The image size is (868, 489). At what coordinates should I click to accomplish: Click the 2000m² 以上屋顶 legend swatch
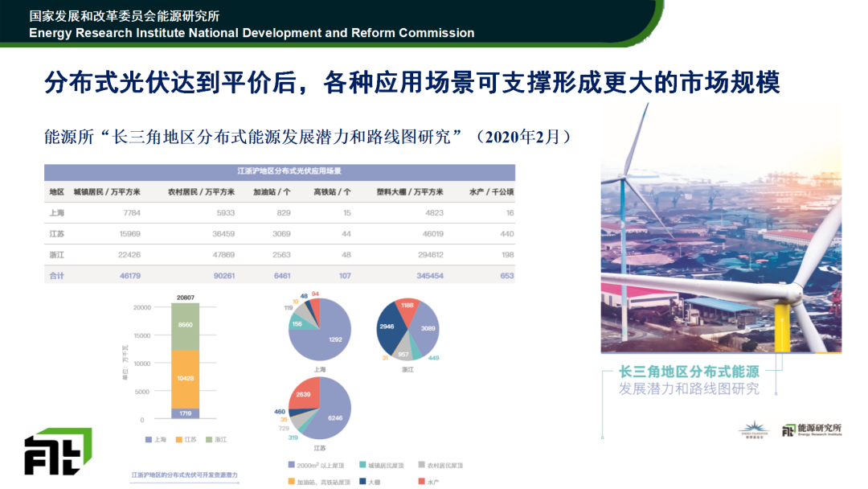point(291,465)
